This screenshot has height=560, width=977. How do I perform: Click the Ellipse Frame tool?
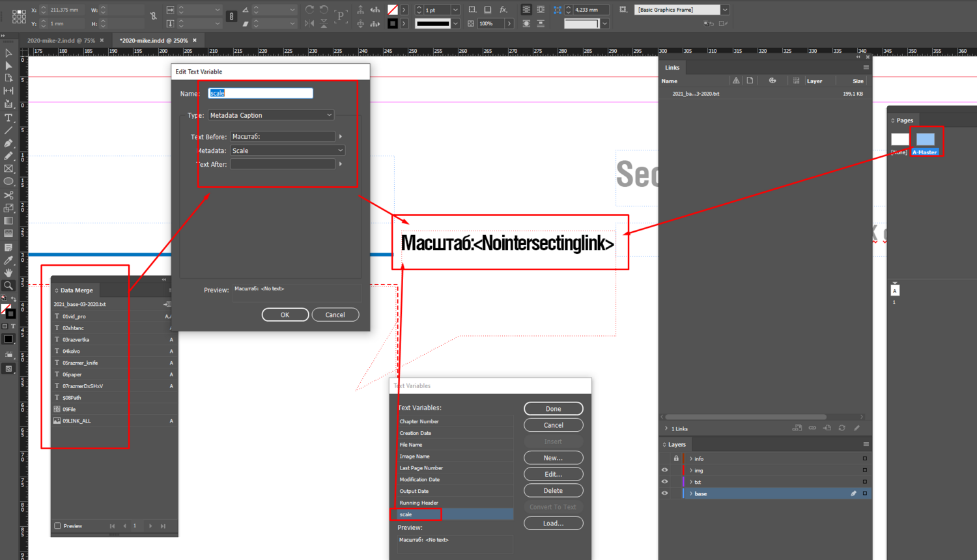pos(8,182)
